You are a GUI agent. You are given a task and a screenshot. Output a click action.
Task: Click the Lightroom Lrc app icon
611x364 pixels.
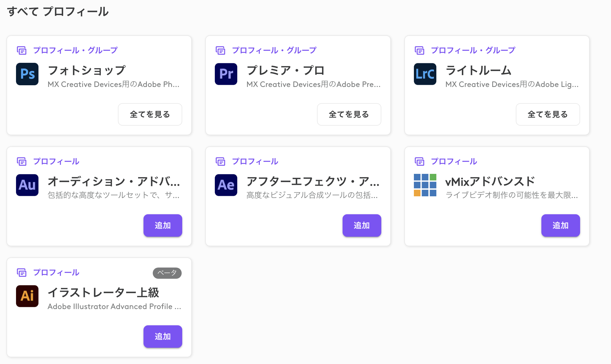(425, 74)
